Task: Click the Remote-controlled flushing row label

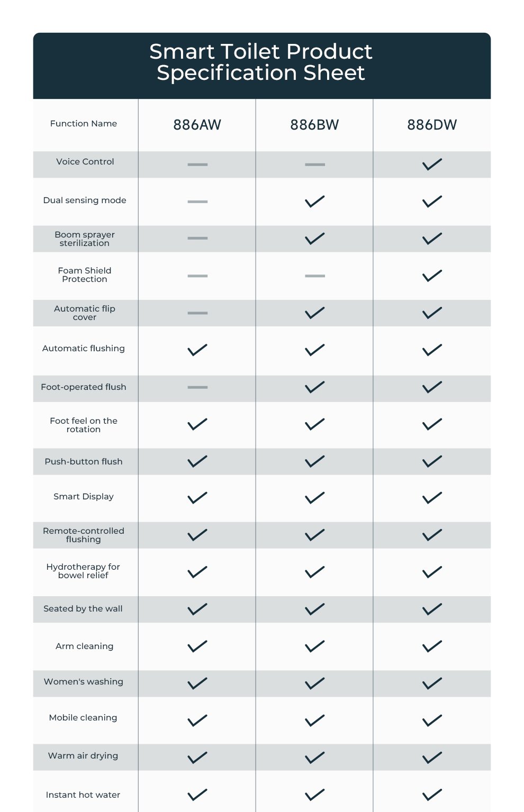Action: pyautogui.click(x=84, y=535)
